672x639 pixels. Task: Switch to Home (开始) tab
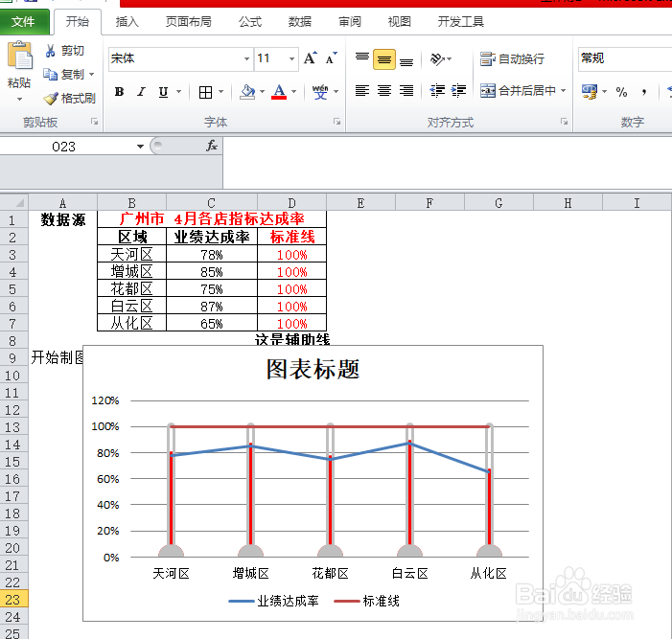pyautogui.click(x=77, y=21)
